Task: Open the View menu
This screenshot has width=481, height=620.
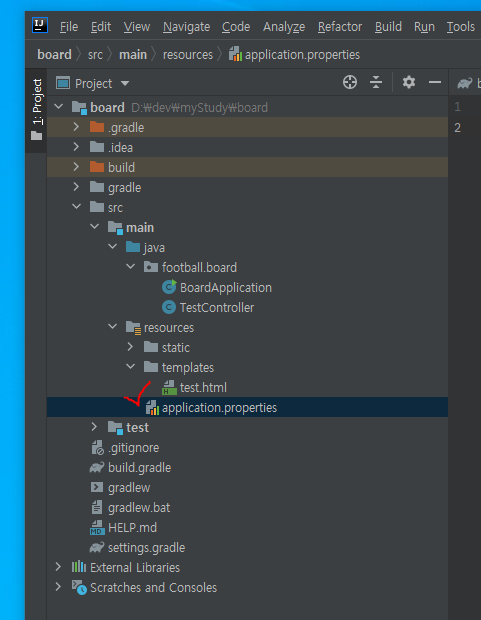Action: click(137, 26)
